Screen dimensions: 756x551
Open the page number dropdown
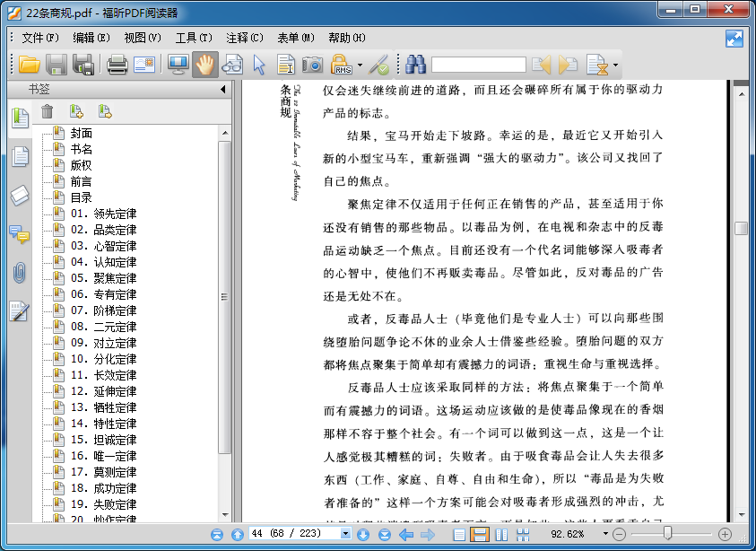[x=345, y=534]
